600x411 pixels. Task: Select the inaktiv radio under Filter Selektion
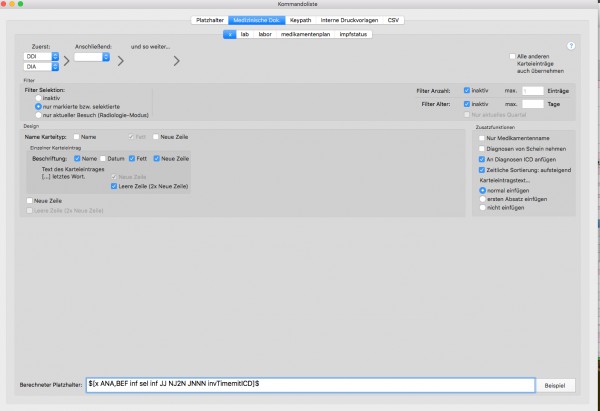coord(38,98)
